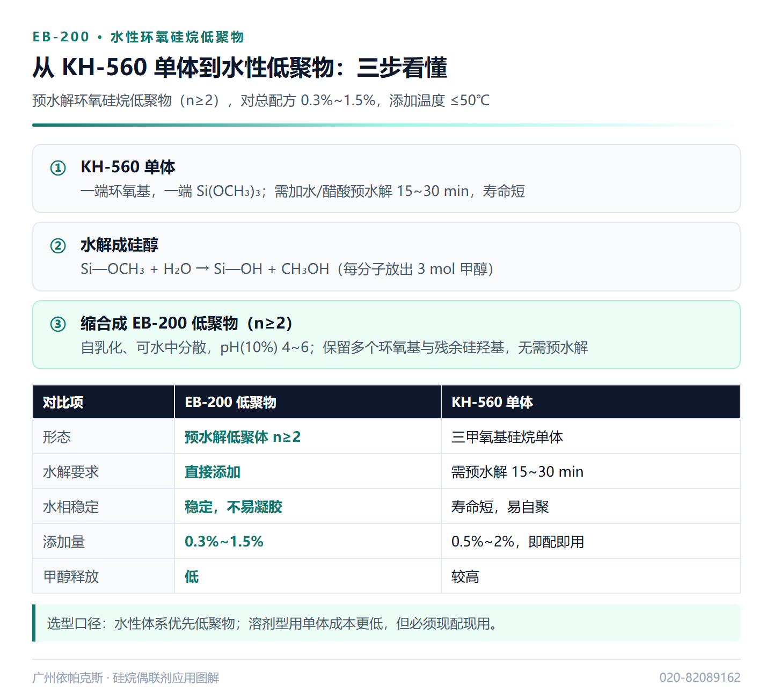Click the green value "0.3%~1.5%" in the table
The height and width of the screenshot is (700, 773).
pos(224,542)
